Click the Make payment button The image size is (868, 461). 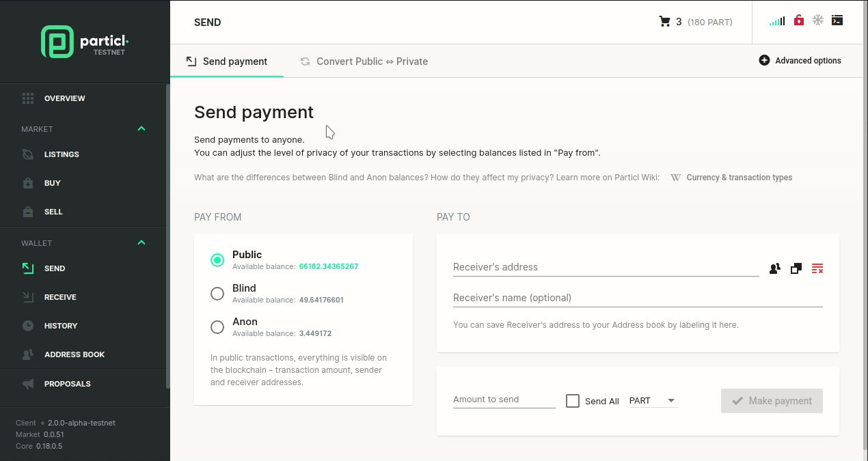(772, 401)
